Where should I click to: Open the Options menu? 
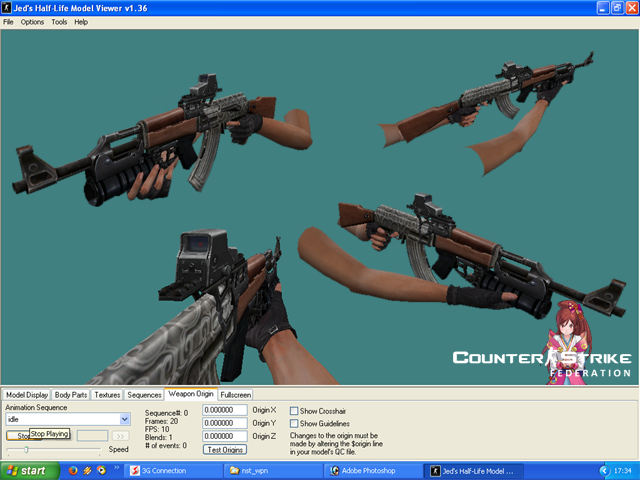pyautogui.click(x=32, y=22)
